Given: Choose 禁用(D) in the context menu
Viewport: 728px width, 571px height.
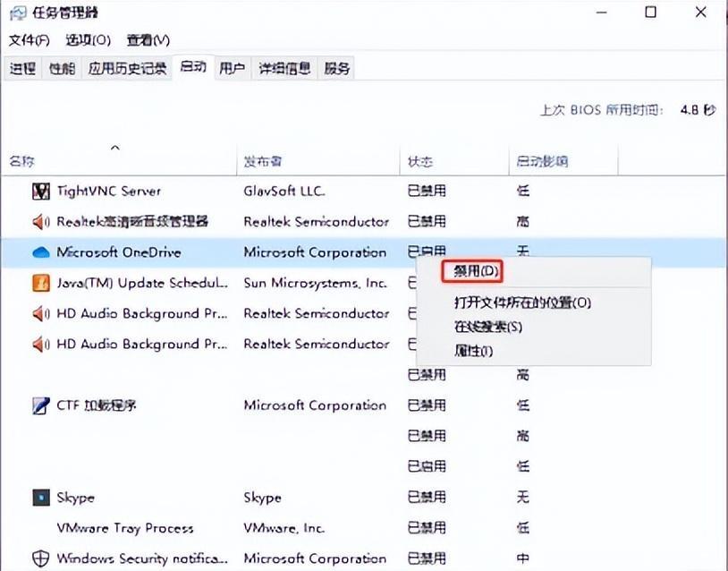Looking at the screenshot, I should point(472,271).
